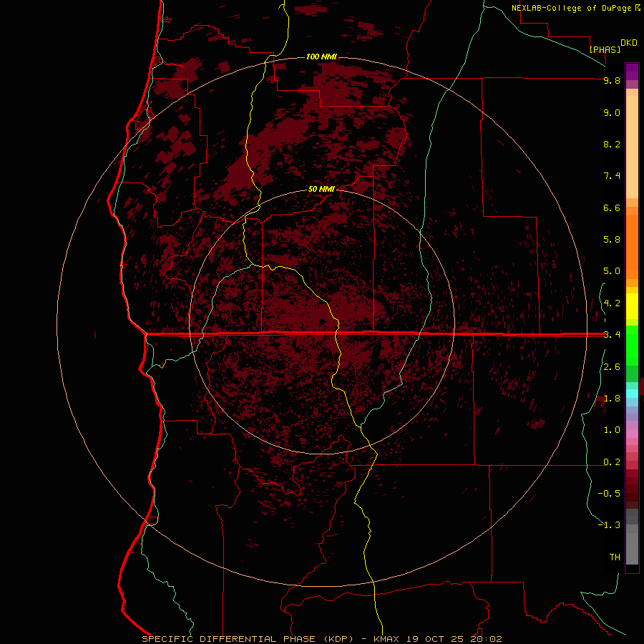Click the KMAX radar site identifier
The width and height of the screenshot is (644, 644).
[386, 639]
